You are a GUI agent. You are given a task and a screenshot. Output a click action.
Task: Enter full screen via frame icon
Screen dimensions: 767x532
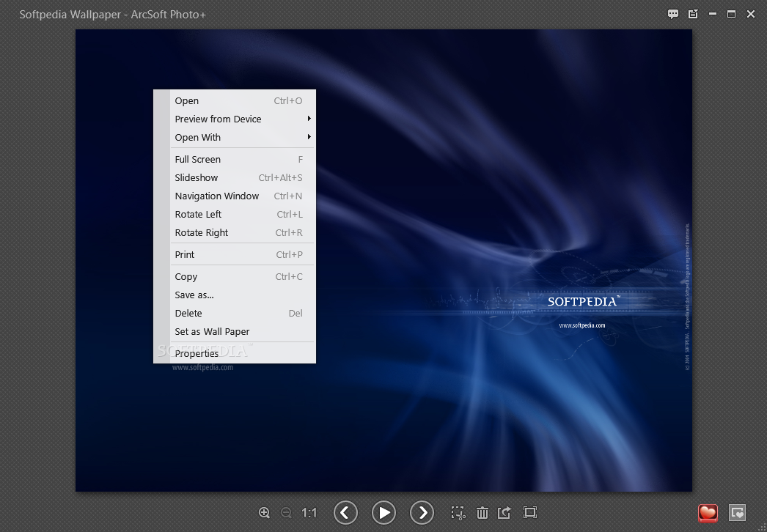(529, 512)
